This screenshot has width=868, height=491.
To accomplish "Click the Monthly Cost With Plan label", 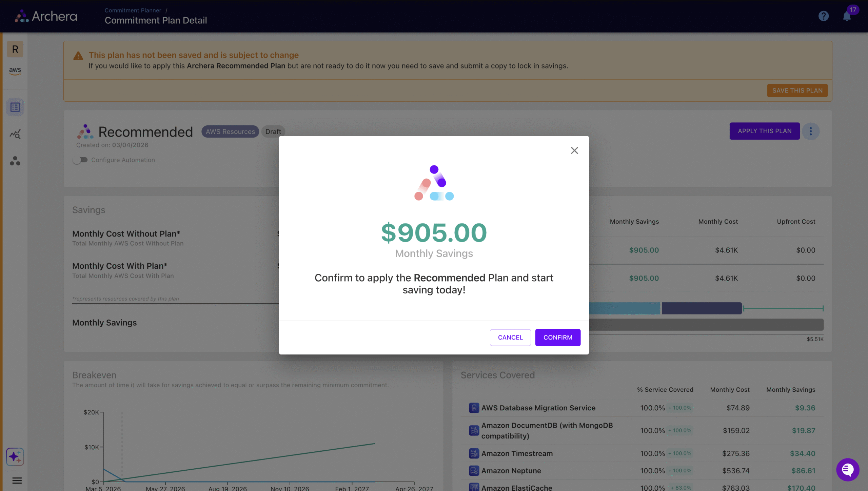I will pyautogui.click(x=120, y=266).
